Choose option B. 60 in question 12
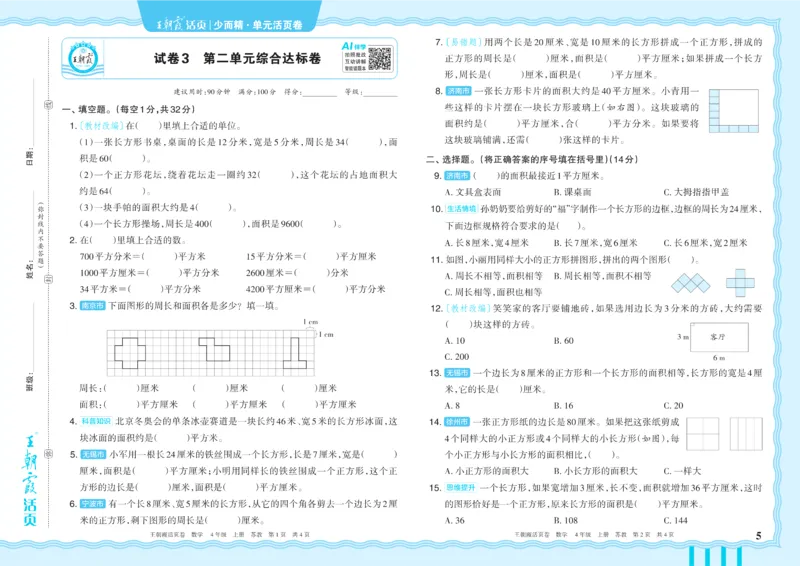This screenshot has width=800, height=566. point(564,340)
